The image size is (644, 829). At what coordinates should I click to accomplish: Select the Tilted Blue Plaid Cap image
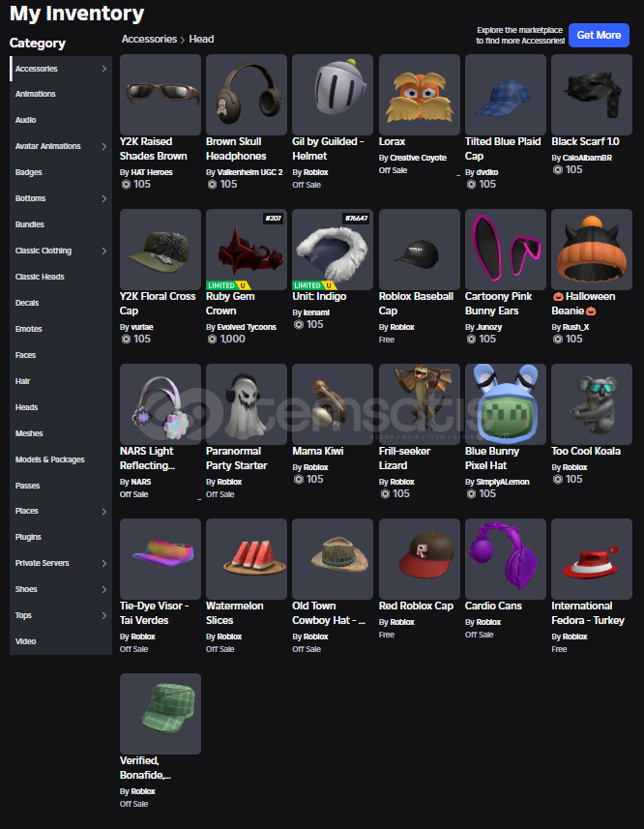click(506, 95)
